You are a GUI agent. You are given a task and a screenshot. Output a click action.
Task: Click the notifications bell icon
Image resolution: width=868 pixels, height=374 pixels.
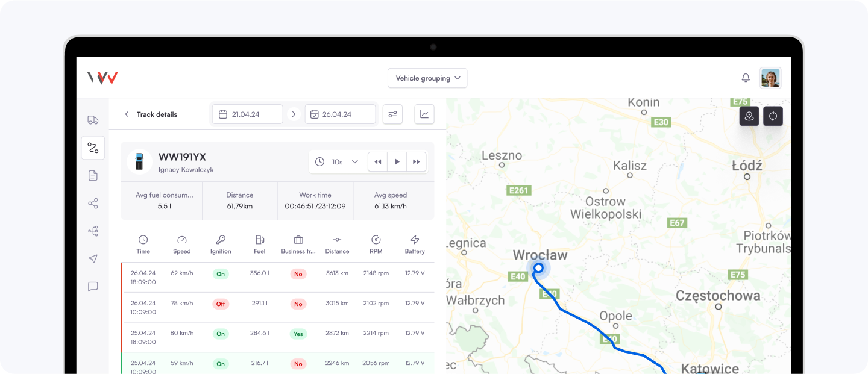746,78
